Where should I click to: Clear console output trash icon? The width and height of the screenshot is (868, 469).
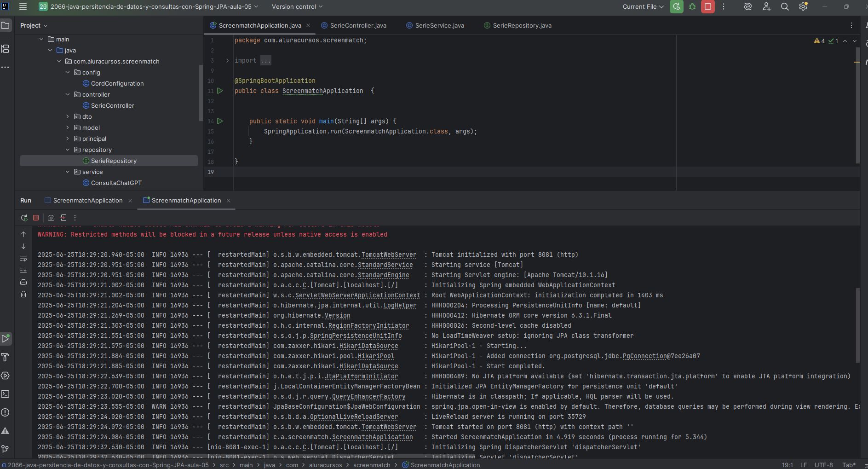(23, 294)
